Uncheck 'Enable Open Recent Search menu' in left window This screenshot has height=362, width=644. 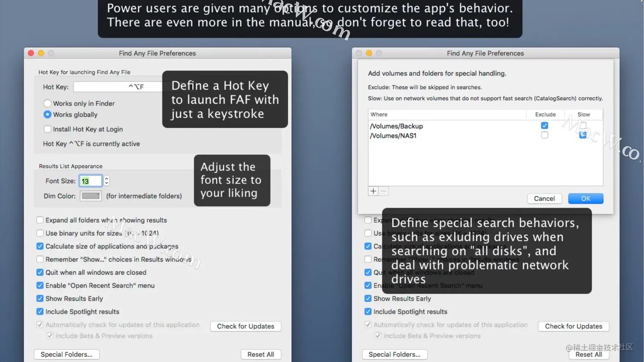tap(40, 285)
